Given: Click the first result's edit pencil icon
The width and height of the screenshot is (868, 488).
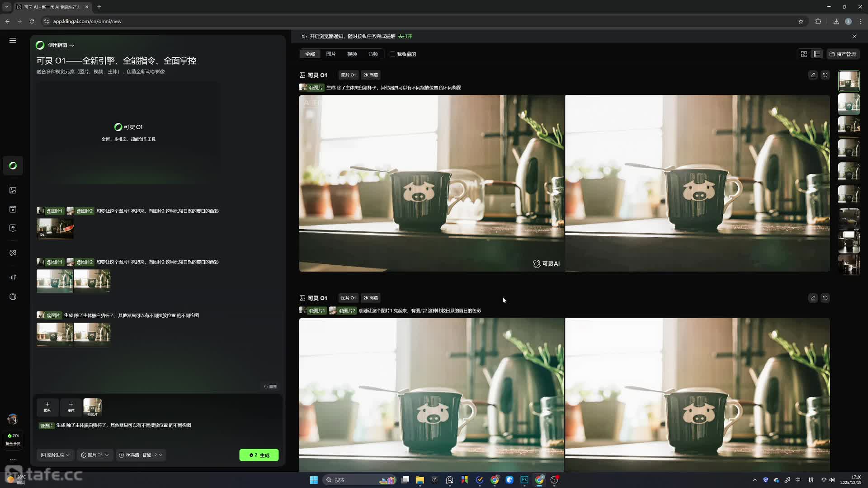Looking at the screenshot, I should click(813, 75).
